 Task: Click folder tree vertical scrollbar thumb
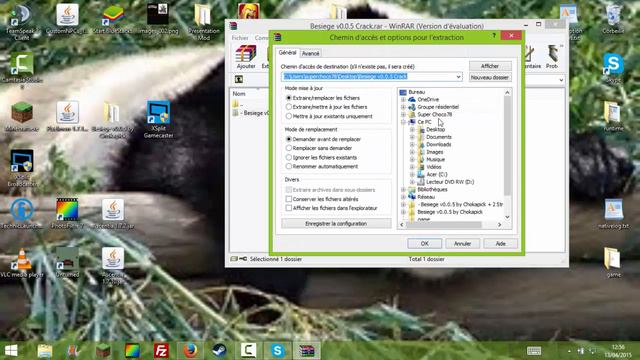point(507,146)
